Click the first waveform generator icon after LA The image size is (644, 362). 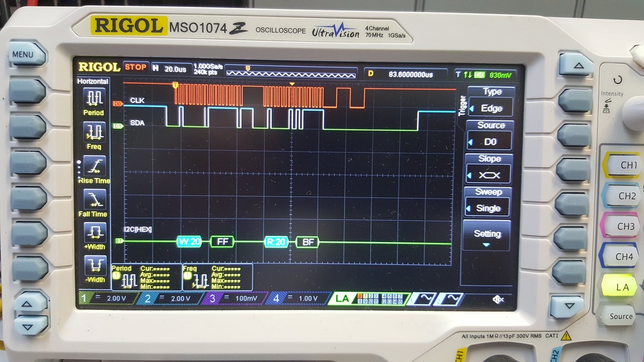click(422, 299)
